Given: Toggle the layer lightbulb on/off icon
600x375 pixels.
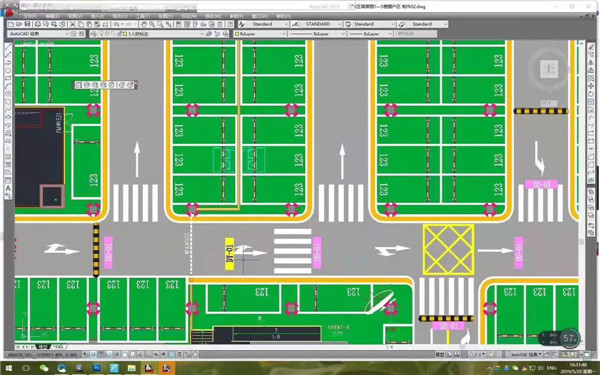Looking at the screenshot, I should pos(102,34).
